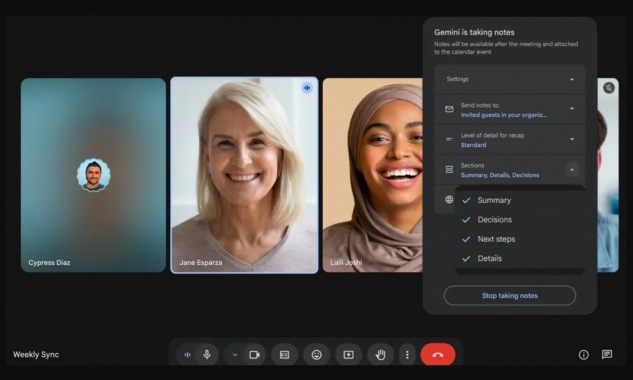
Task: Open the emoji reactions button
Action: point(316,355)
